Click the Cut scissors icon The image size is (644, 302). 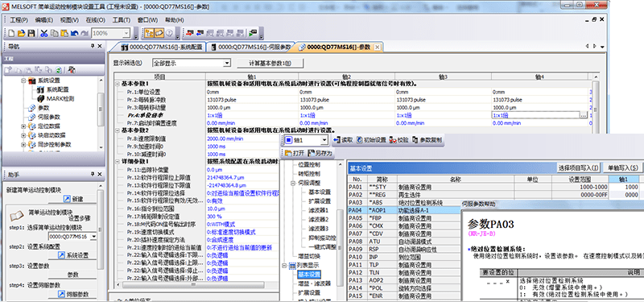[x=44, y=33]
